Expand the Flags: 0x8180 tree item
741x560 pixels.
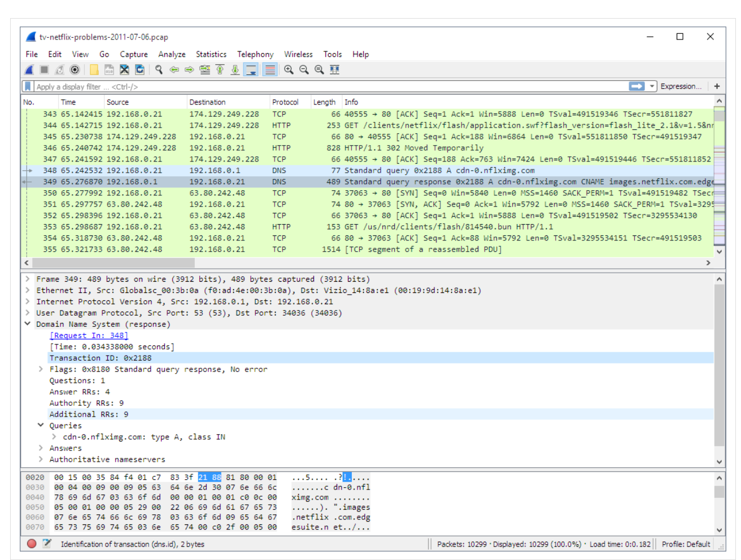pyautogui.click(x=41, y=369)
